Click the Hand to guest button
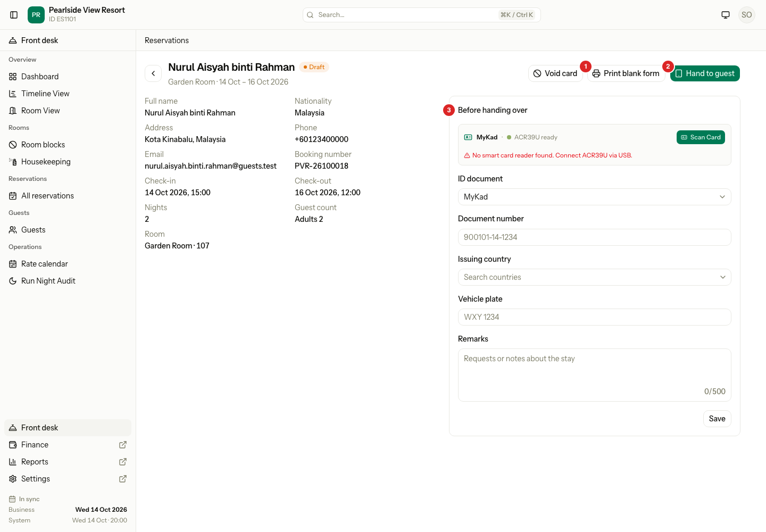The height and width of the screenshot is (532, 766). pyautogui.click(x=705, y=73)
